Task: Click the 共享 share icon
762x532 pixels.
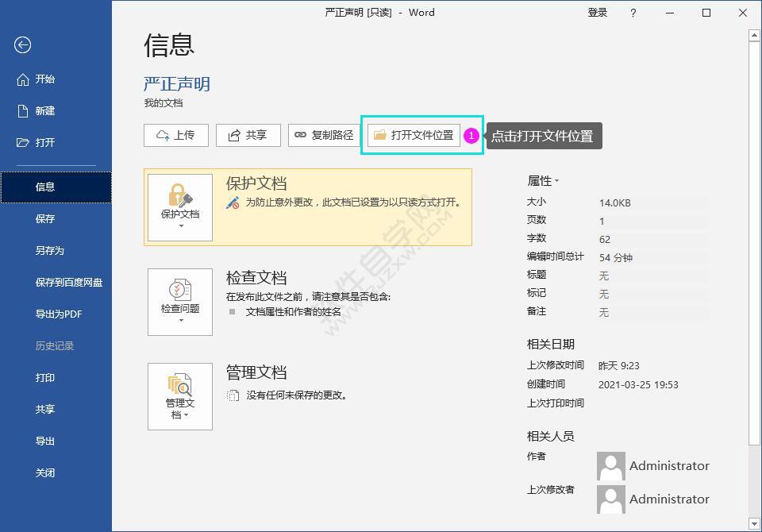Action: [x=233, y=135]
